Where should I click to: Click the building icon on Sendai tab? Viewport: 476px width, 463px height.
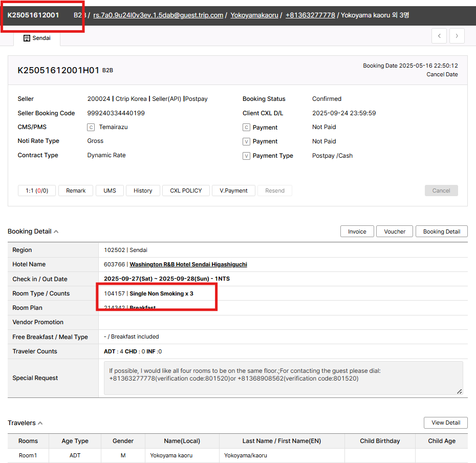(x=27, y=38)
